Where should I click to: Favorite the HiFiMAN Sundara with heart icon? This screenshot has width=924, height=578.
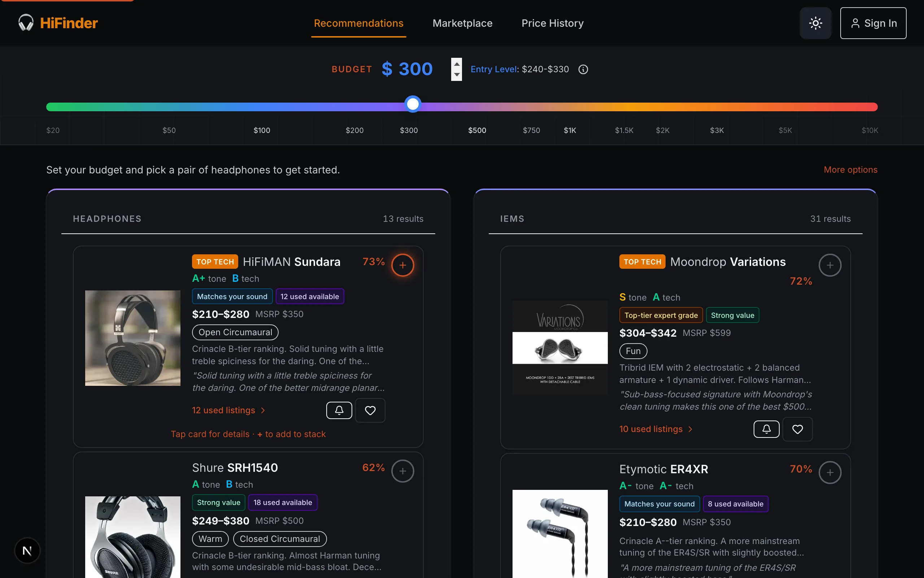(370, 410)
